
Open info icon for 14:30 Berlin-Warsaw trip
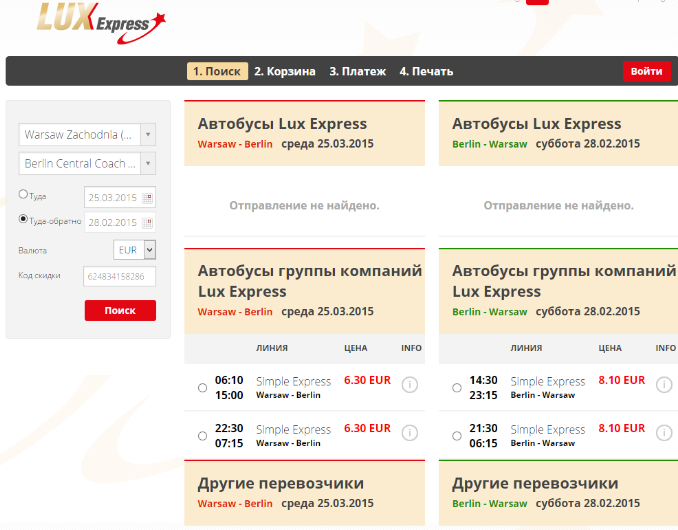[x=663, y=386]
